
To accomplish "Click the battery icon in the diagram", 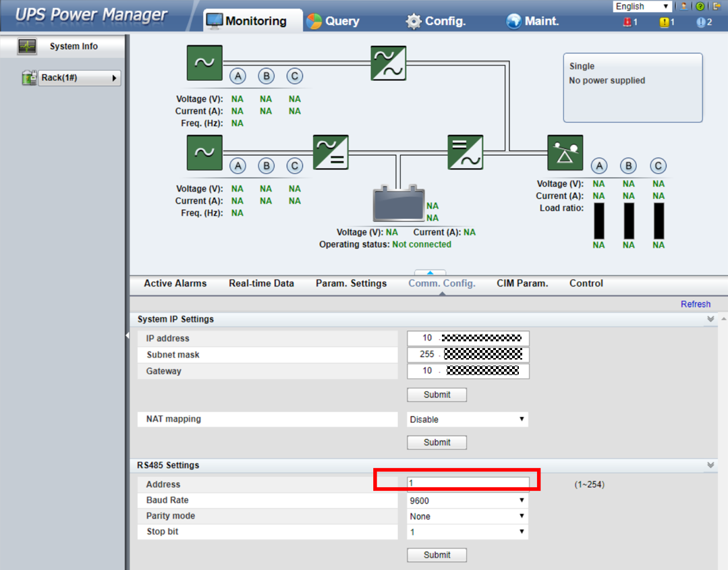I will pyautogui.click(x=399, y=204).
